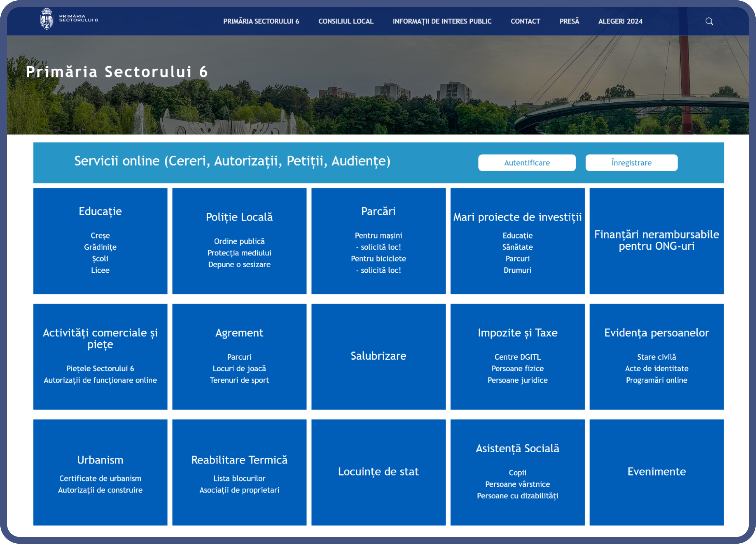Click the Primăria Sectorului 6 logo emblem
This screenshot has height=544, width=756.
pyautogui.click(x=46, y=19)
